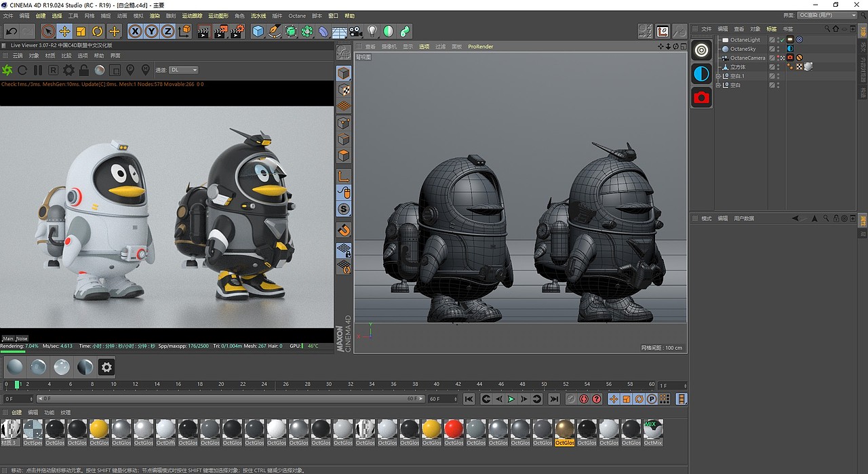Click the record active objects button
Screen dimensions: 868x474
(x=571, y=399)
